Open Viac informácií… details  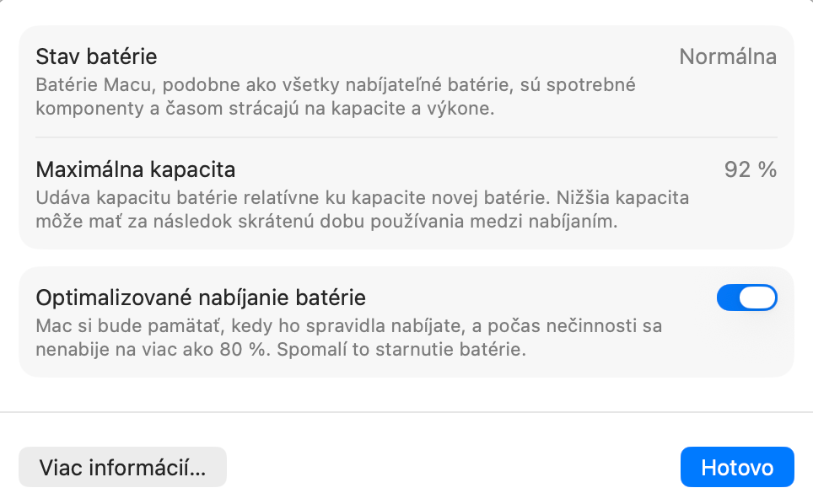tap(122, 467)
